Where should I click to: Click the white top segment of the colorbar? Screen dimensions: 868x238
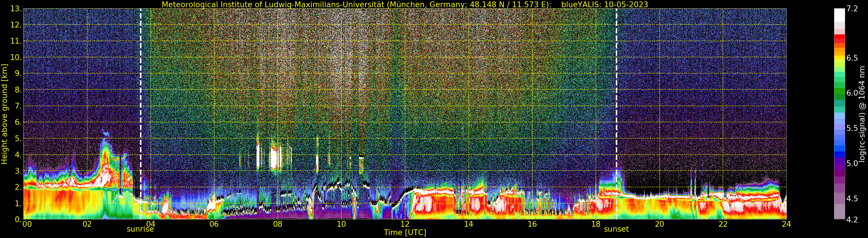(x=839, y=15)
